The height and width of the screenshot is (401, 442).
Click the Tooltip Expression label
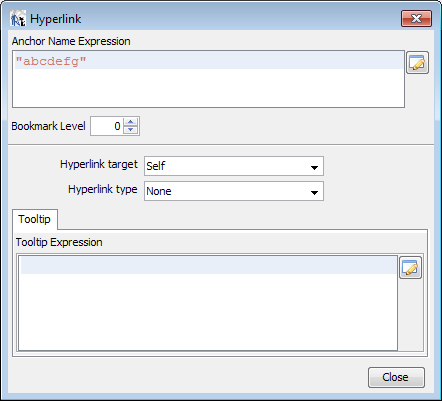pos(59,242)
